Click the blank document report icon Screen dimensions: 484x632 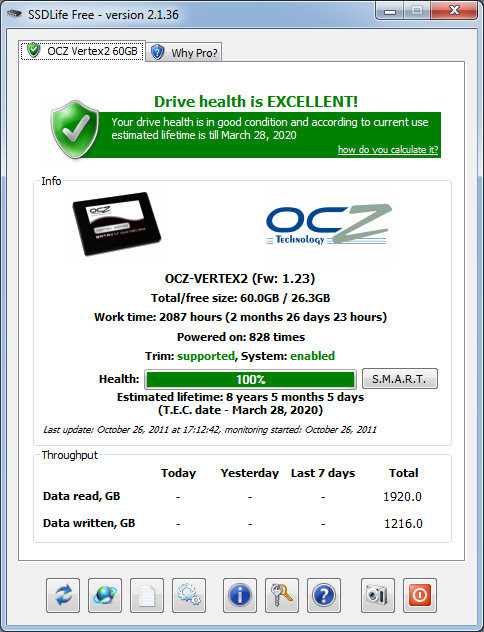tap(147, 595)
